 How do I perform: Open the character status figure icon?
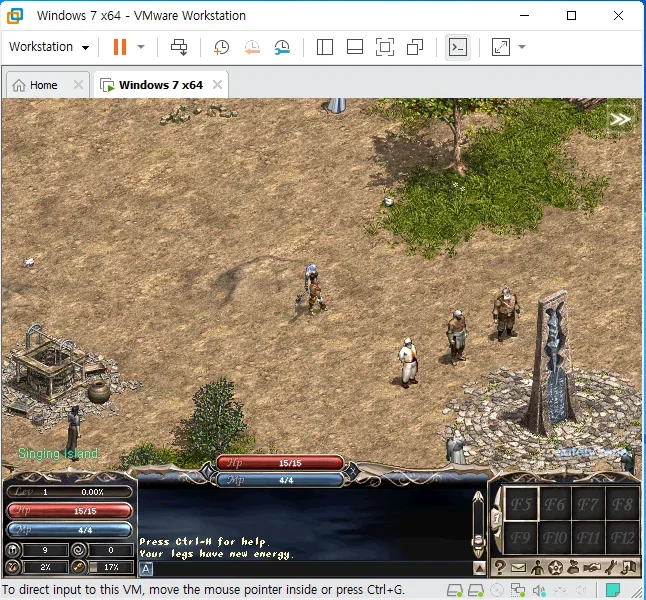click(x=537, y=567)
